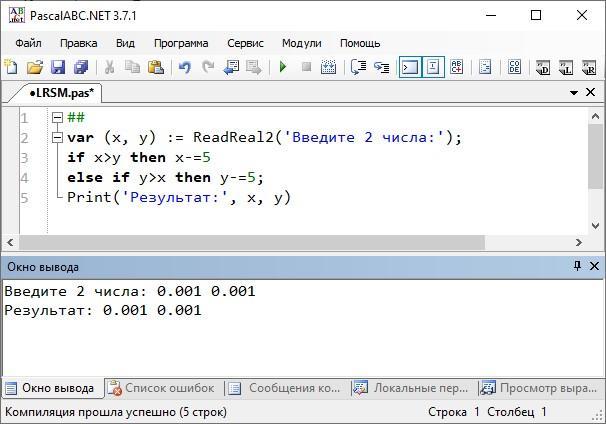606x424 pixels.
Task: Paste from clipboard using the paste icon
Action: [156, 67]
